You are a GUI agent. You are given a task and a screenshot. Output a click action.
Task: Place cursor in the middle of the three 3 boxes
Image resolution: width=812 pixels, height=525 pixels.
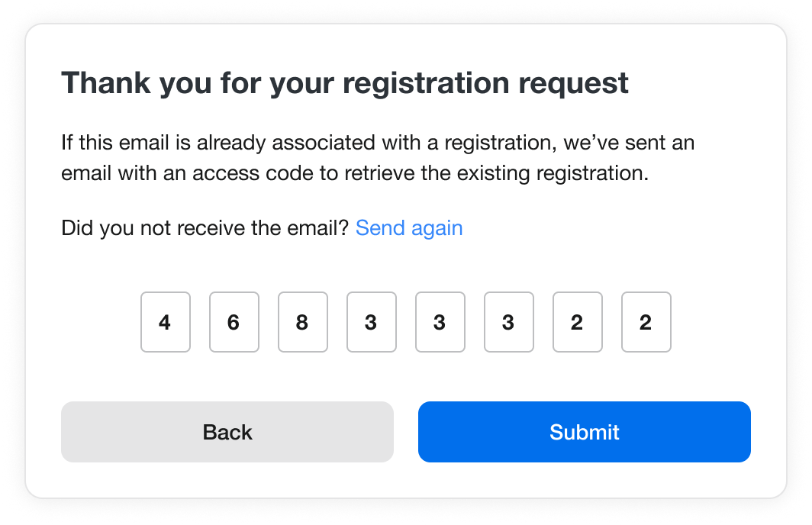tap(440, 322)
